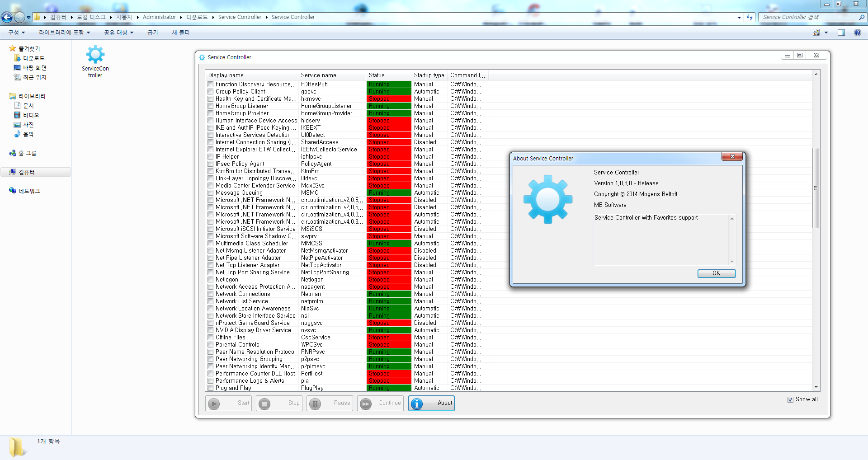868x460 pixels.
Task: Click the Running status cell for Netman
Action: pyautogui.click(x=389, y=294)
